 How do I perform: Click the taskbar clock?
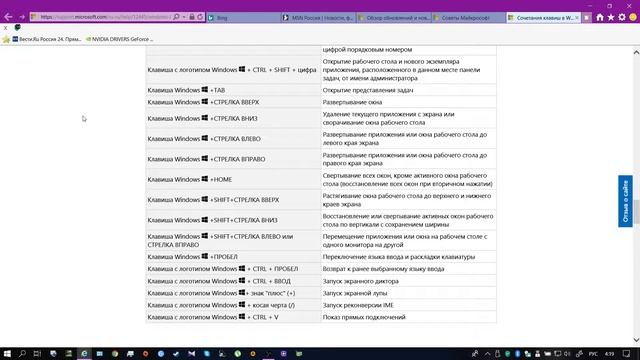click(609, 353)
